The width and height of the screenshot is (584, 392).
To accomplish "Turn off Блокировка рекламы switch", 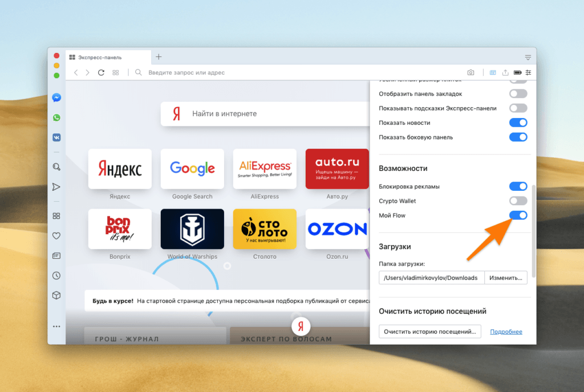I will 518,186.
